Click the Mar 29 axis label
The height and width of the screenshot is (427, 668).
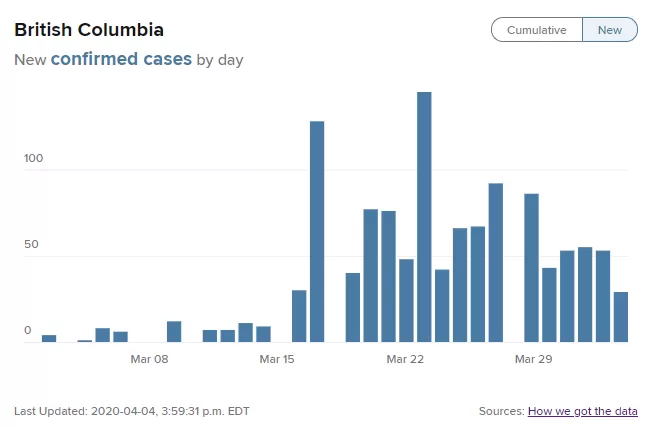click(533, 359)
